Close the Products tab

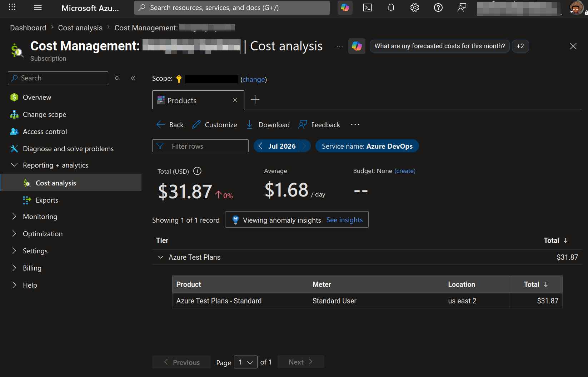coord(235,100)
